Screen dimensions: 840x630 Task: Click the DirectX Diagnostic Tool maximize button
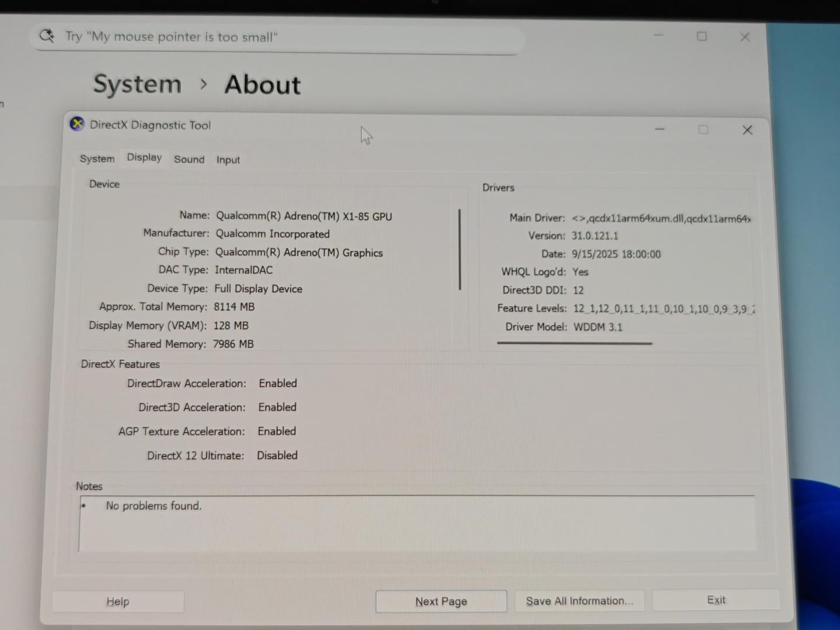tap(703, 129)
